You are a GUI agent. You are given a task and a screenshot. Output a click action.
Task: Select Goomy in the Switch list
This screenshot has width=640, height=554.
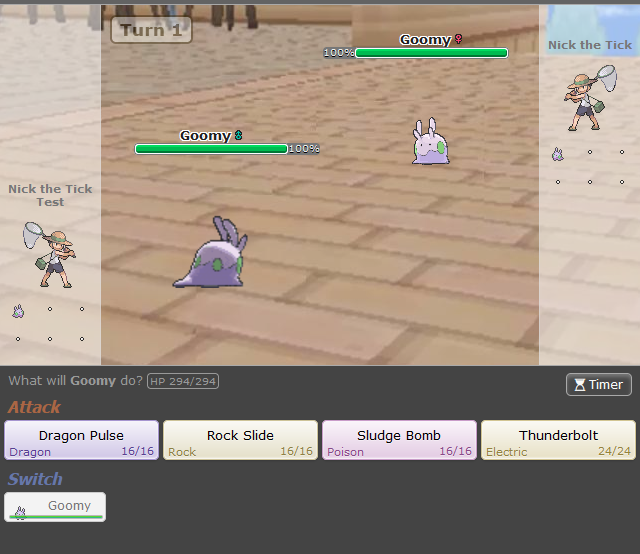tap(55, 507)
